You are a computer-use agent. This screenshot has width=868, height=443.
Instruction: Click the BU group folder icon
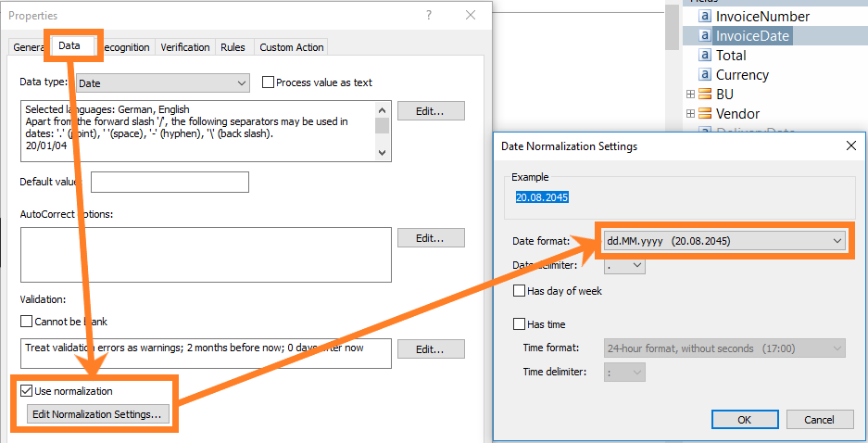click(x=705, y=94)
